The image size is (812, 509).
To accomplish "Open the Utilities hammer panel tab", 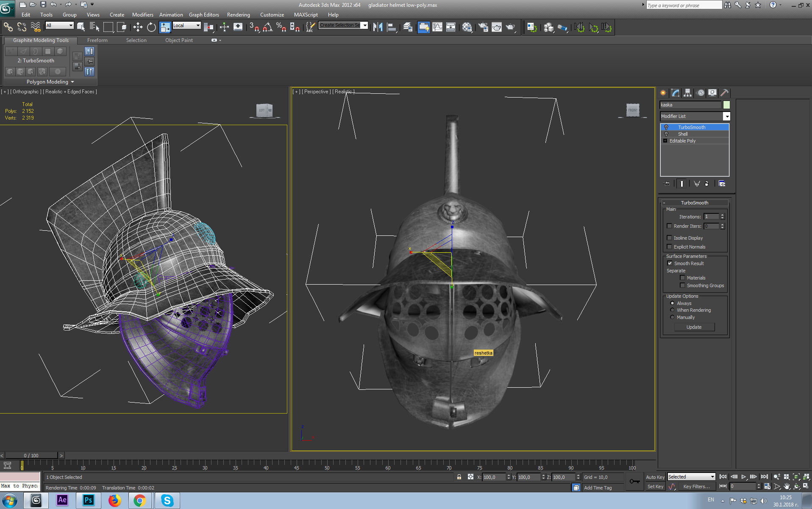I will [725, 92].
